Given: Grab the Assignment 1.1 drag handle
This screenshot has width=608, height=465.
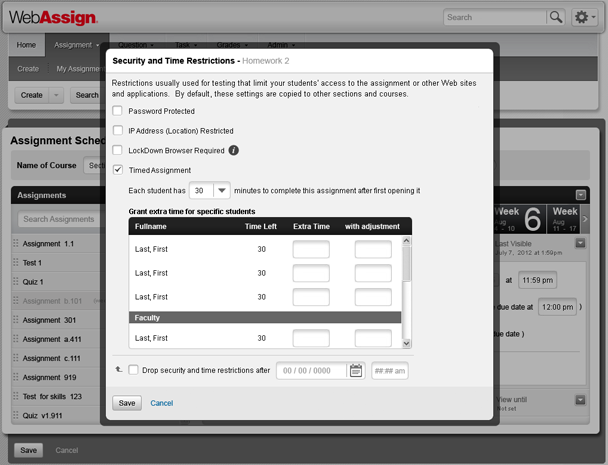Looking at the screenshot, I should pyautogui.click(x=16, y=244).
